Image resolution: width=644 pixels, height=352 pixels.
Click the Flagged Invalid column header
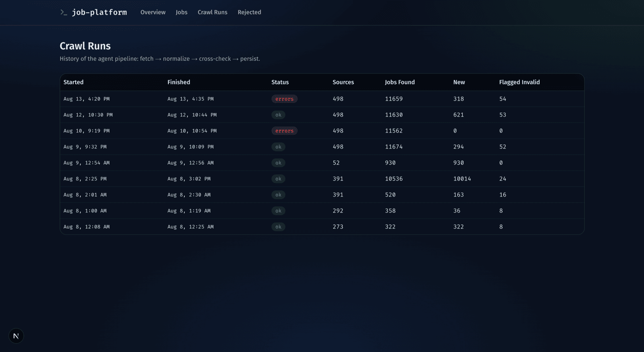[520, 82]
